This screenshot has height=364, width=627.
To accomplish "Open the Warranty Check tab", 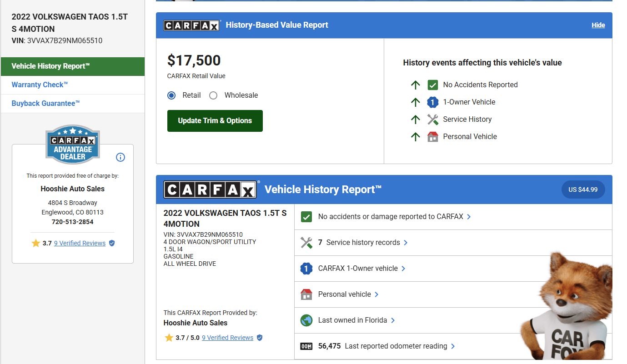I will coord(40,85).
